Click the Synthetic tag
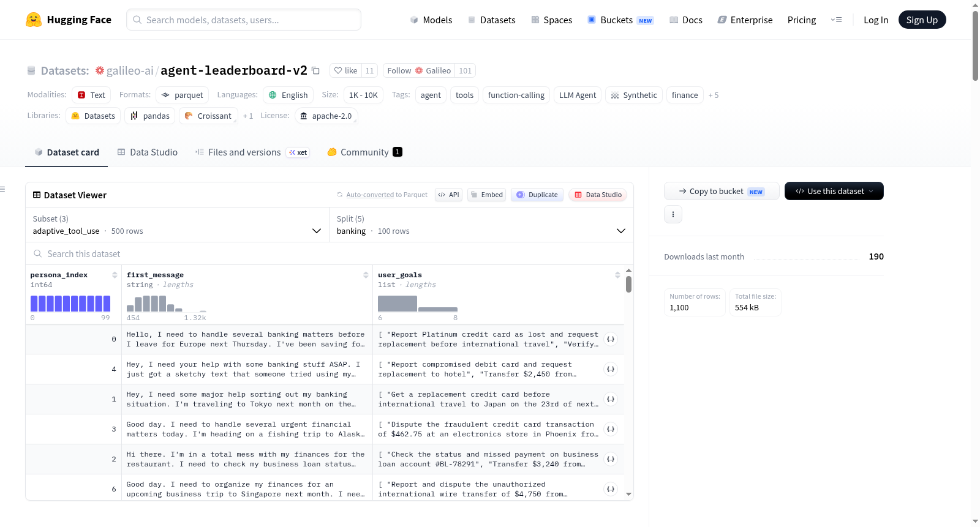Screen dimensions: 980x527 coord(634,95)
